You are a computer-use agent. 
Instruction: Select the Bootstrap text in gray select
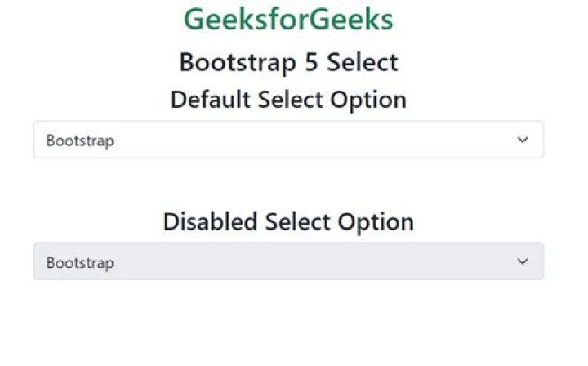pos(80,263)
